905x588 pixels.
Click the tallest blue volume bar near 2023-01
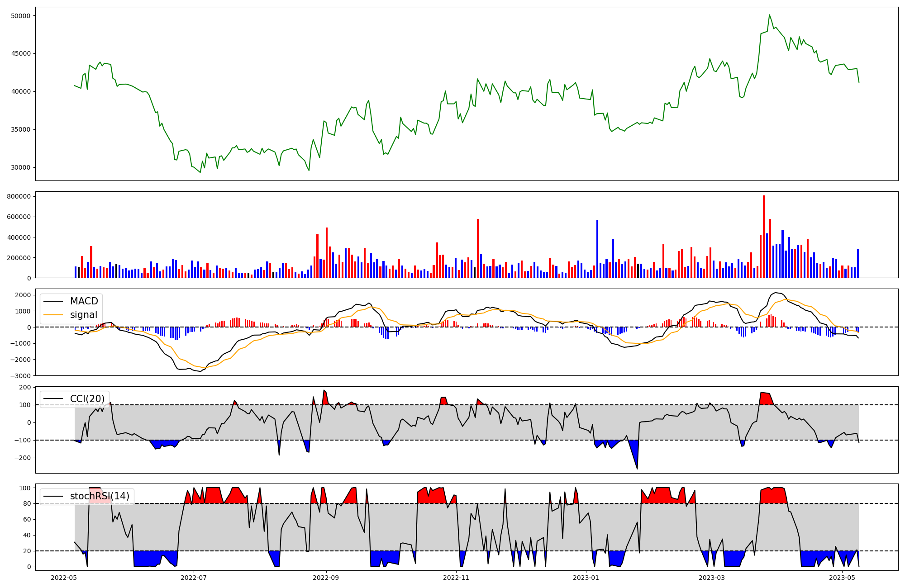597,249
